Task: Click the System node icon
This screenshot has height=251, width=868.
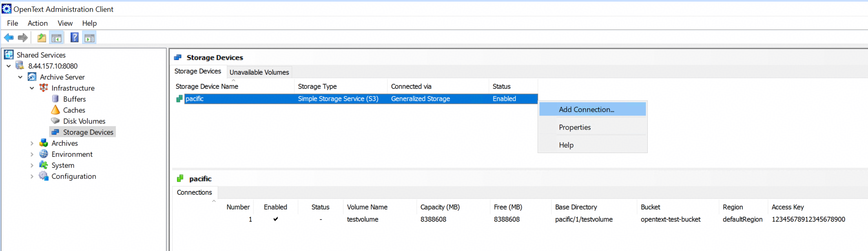Action: [x=44, y=165]
